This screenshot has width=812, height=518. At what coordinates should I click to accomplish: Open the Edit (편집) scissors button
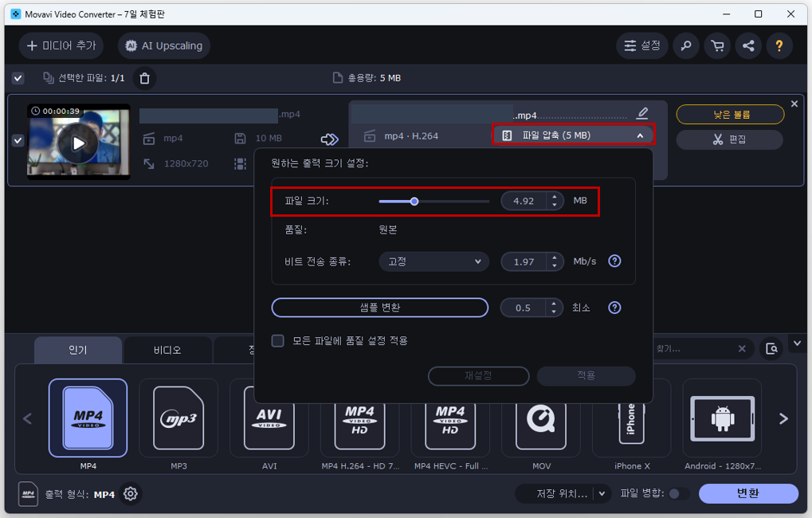(x=730, y=139)
